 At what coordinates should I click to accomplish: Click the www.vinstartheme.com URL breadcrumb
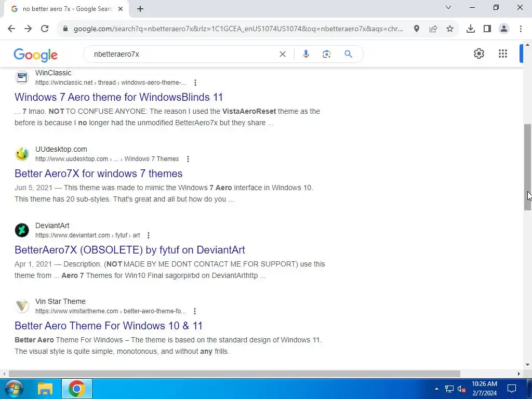click(x=111, y=311)
